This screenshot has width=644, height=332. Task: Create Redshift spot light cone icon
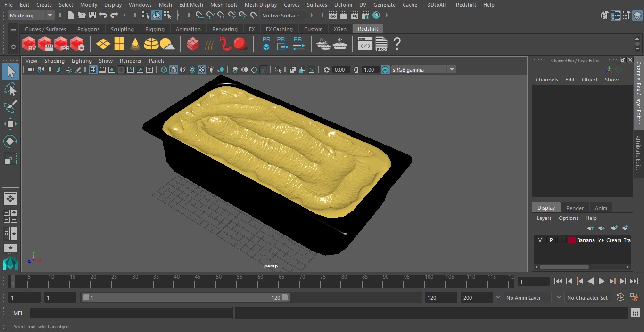coord(135,44)
